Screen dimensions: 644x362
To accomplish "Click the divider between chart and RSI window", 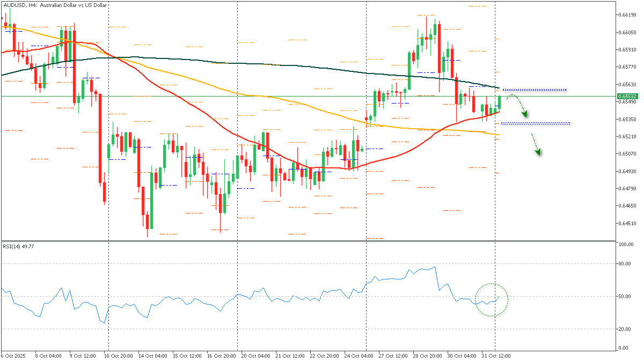I will coord(322,240).
